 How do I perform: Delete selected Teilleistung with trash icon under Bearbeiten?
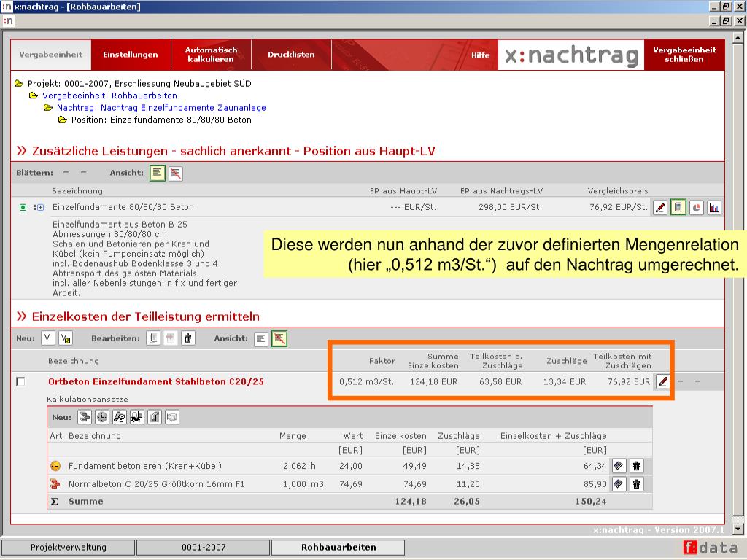click(188, 338)
